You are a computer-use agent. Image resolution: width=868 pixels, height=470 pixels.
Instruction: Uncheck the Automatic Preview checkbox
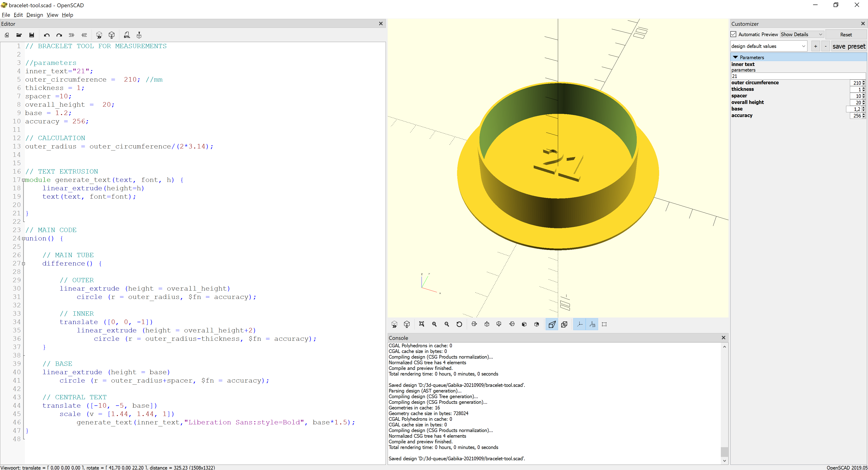click(734, 34)
